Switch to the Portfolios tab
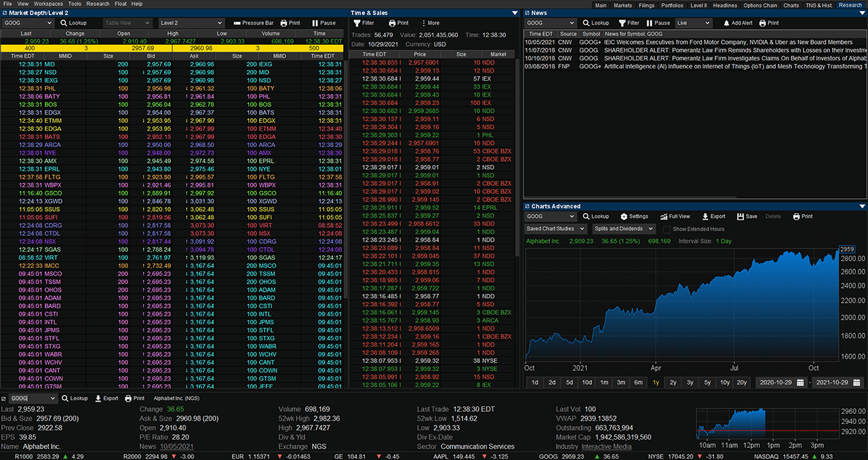868x460 pixels. pyautogui.click(x=673, y=5)
